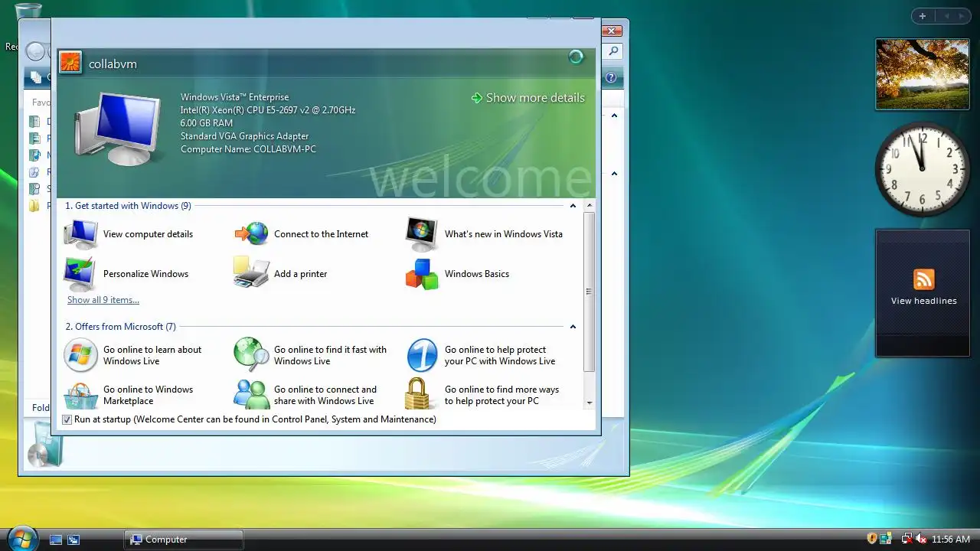
Task: Add a gadget with the sidebar plus button
Action: coord(923,16)
